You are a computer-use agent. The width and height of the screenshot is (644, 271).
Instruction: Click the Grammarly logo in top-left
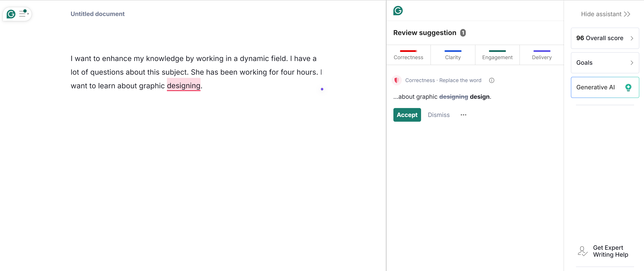click(11, 14)
